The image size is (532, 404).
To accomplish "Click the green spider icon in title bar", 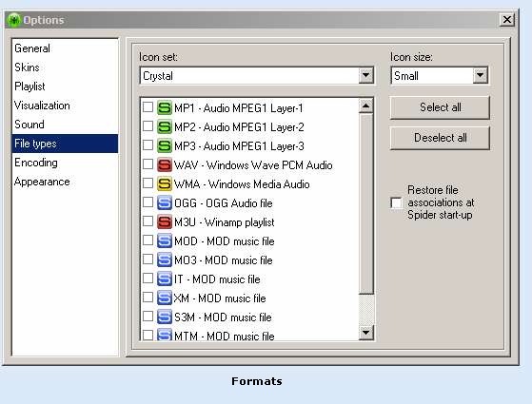I will [14, 20].
